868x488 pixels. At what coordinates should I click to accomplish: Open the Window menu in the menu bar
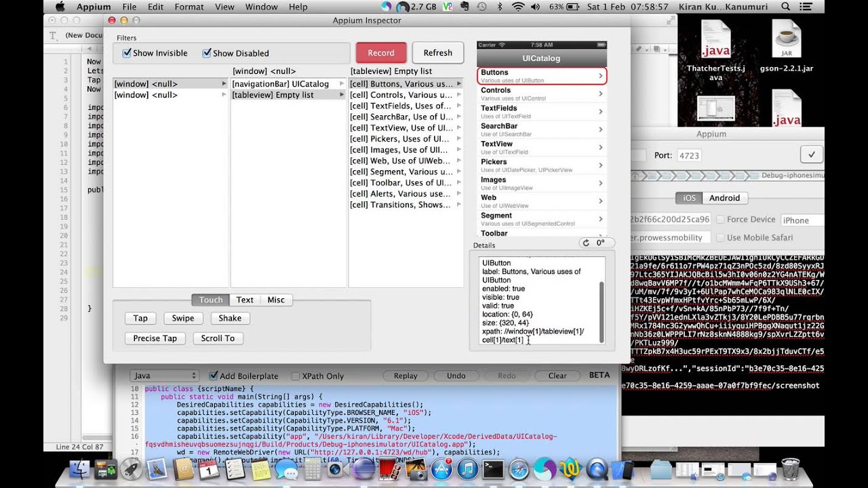tap(262, 7)
